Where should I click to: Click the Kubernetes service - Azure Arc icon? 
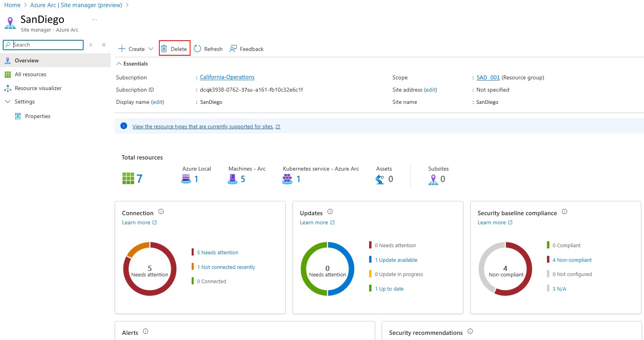[x=287, y=179]
